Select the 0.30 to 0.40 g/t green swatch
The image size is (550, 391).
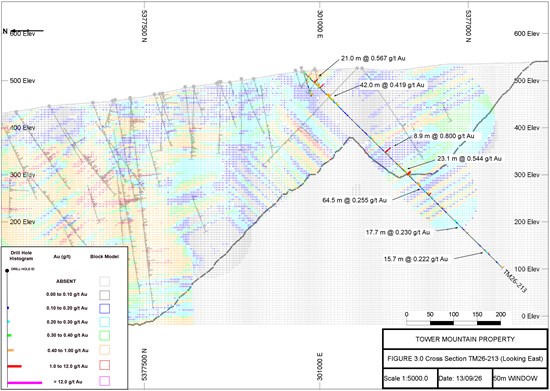point(104,336)
